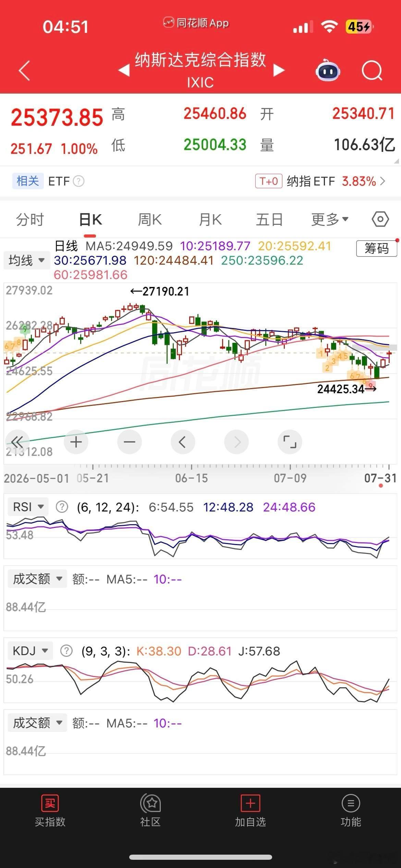Tap the last price 25373.85

click(x=57, y=117)
